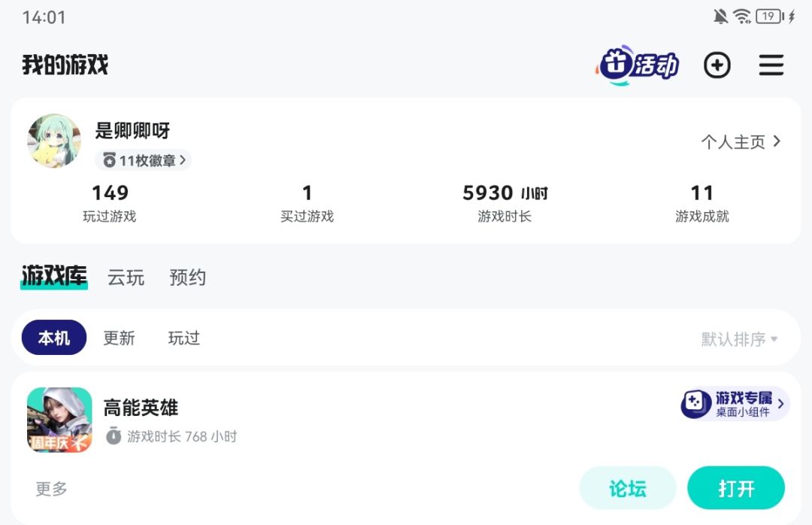The width and height of the screenshot is (812, 525).
Task: Tap the user avatar picture
Action: coord(54,141)
